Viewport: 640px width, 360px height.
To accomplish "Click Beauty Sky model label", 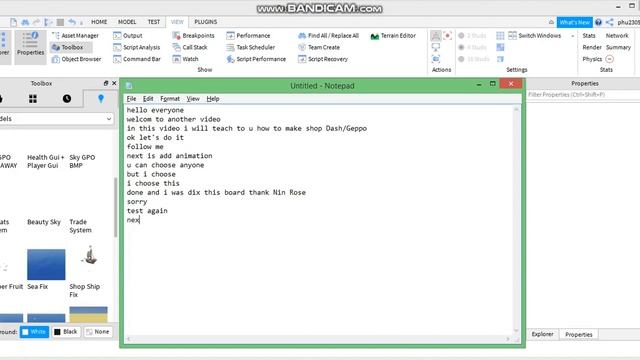I will click(44, 222).
